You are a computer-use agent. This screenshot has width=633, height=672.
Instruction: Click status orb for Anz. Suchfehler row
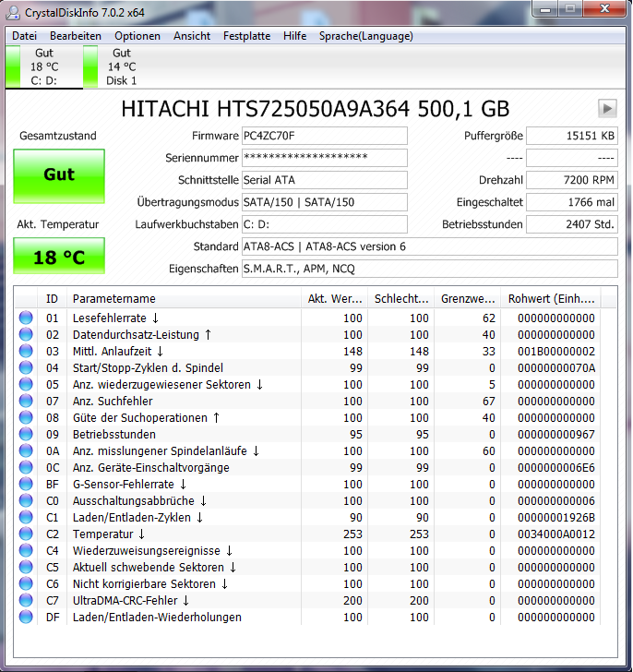pos(26,401)
